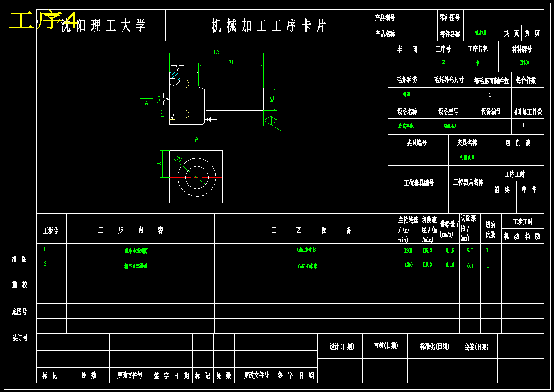Select the green HT150 material value

pos(524,62)
